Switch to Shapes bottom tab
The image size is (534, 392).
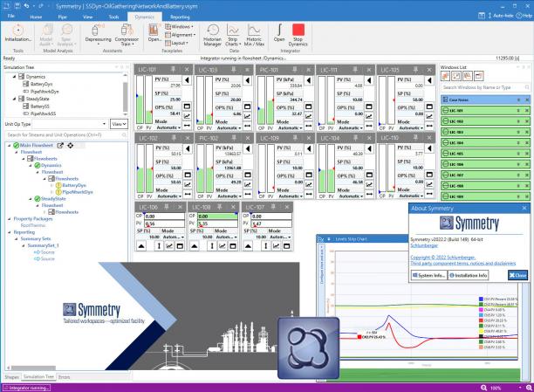coord(11,377)
